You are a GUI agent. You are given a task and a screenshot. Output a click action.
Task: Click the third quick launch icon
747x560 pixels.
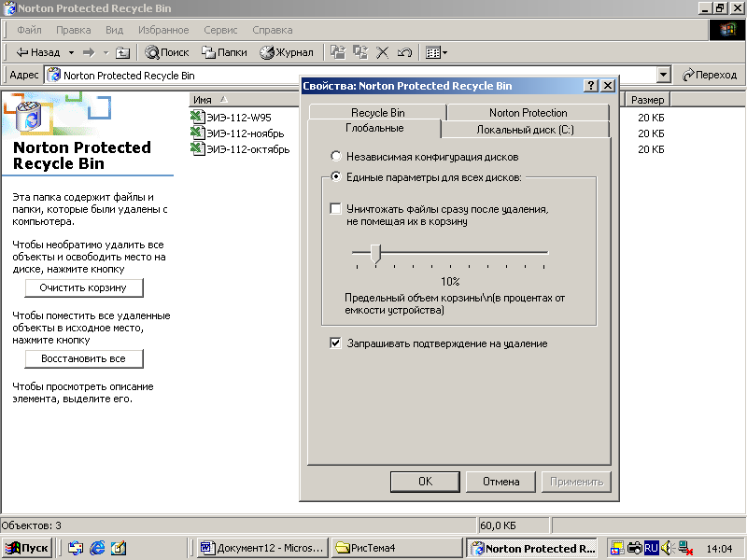point(119,548)
